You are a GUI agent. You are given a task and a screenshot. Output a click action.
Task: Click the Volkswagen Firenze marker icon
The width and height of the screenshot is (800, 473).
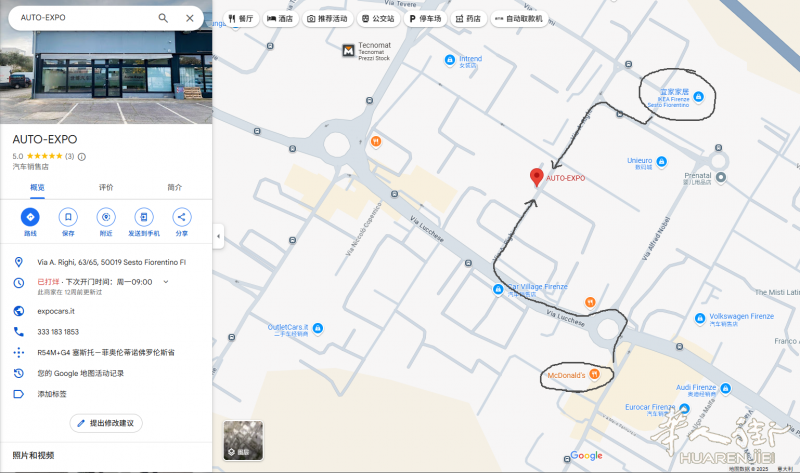699,318
